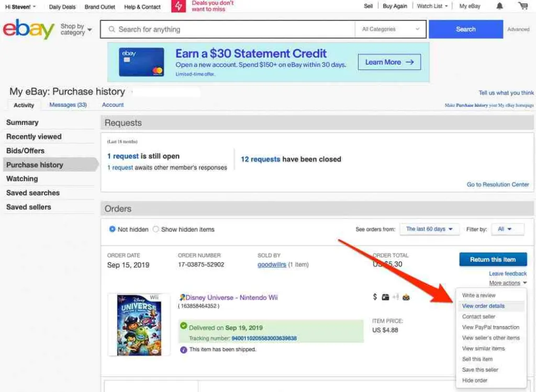The width and height of the screenshot is (536, 392).
Task: Click the blue Search button
Action: [x=465, y=29]
